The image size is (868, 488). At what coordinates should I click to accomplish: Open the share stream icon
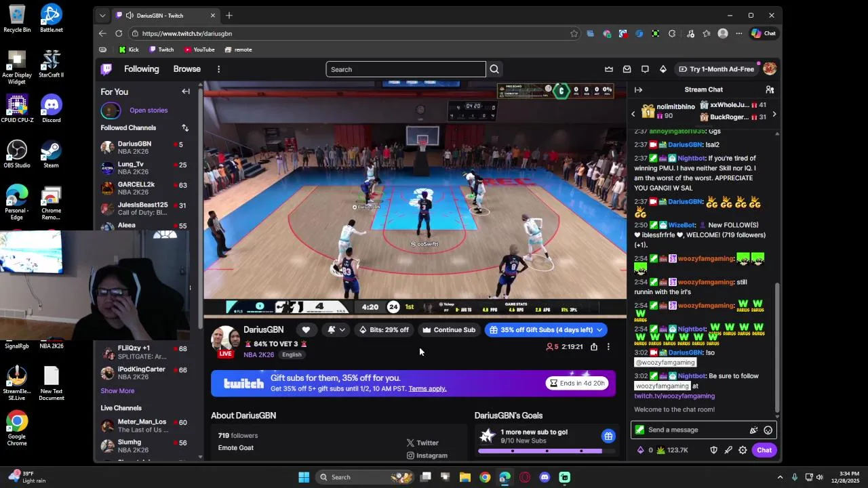coord(594,346)
